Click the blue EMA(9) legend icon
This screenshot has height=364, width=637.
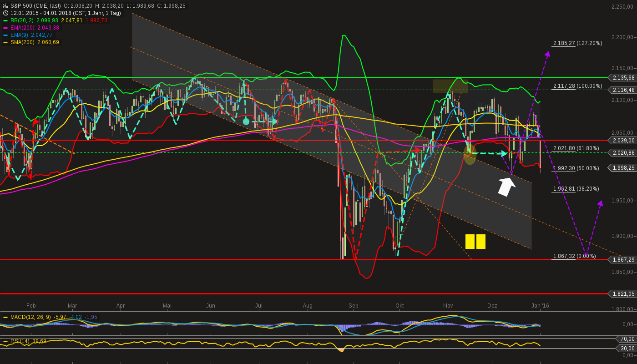tap(5, 35)
